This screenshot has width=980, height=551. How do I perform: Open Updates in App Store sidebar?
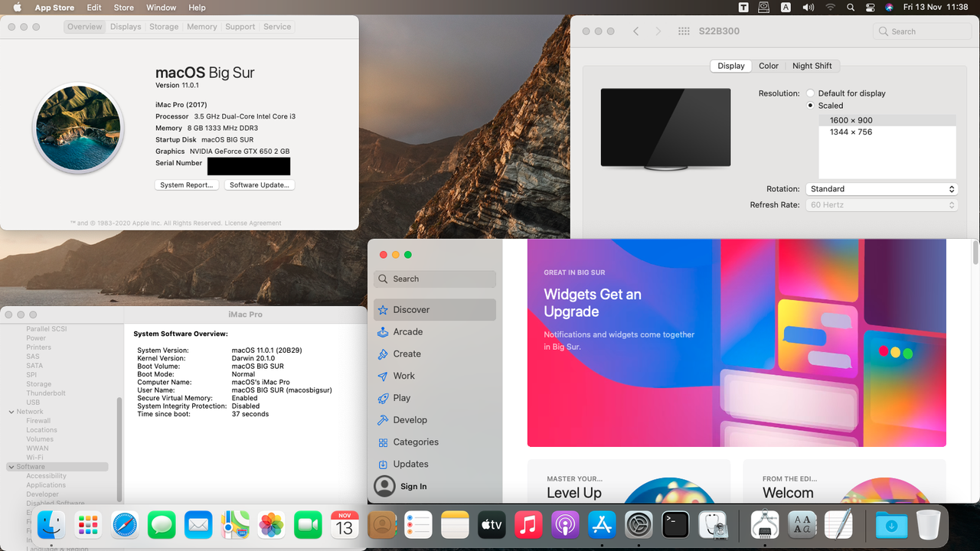[x=435, y=465]
